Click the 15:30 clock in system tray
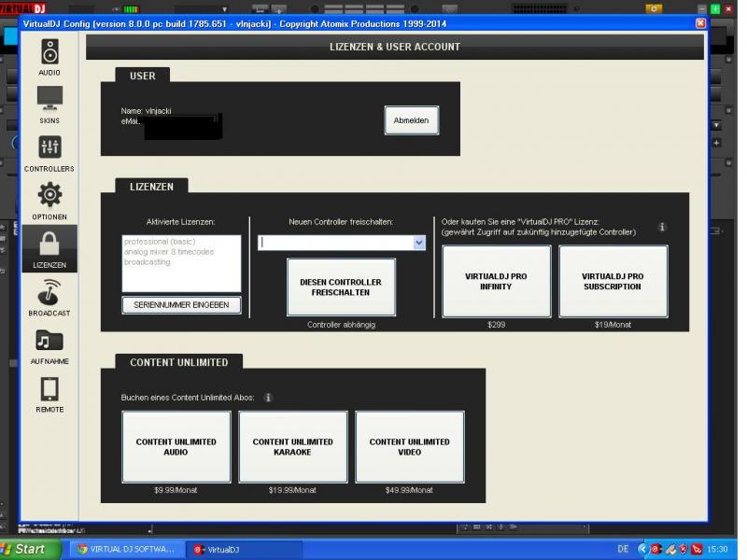747x560 pixels. (717, 549)
